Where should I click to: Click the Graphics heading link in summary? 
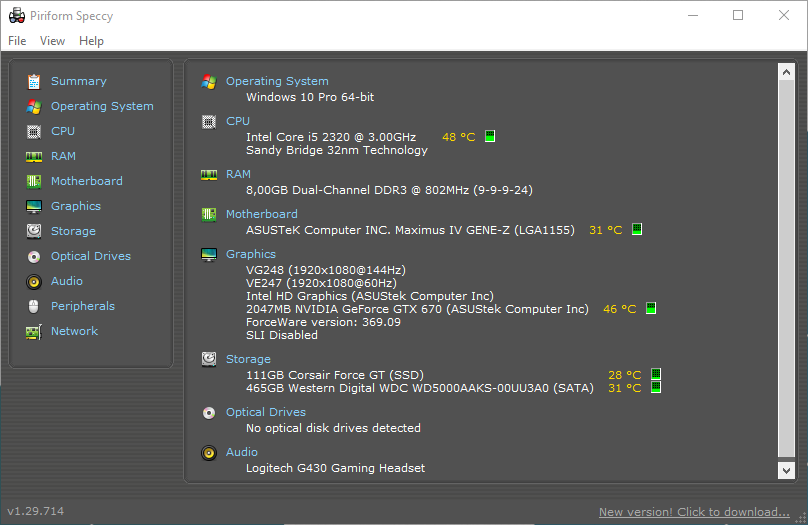251,254
